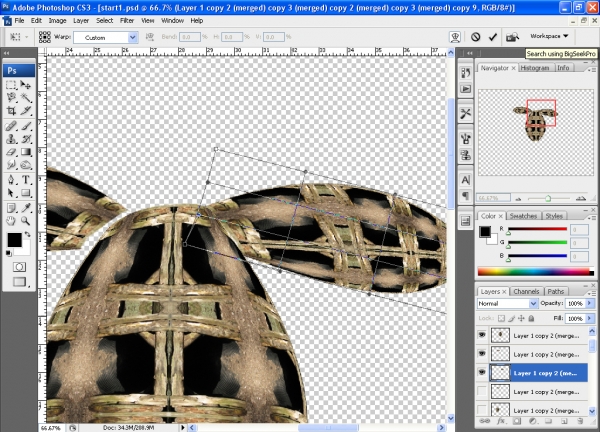Select the Eraser tool

11,152
